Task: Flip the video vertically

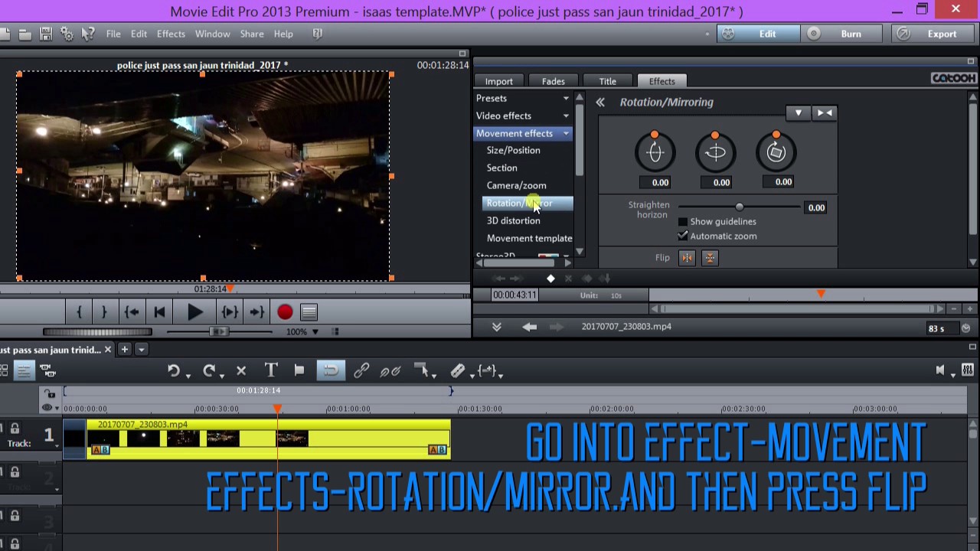Action: click(x=710, y=258)
